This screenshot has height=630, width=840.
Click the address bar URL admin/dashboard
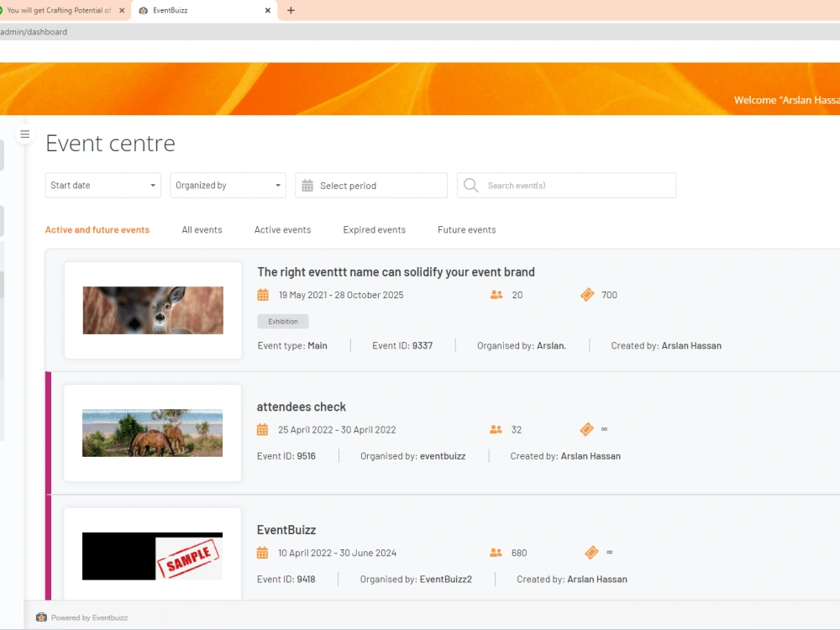(x=34, y=32)
